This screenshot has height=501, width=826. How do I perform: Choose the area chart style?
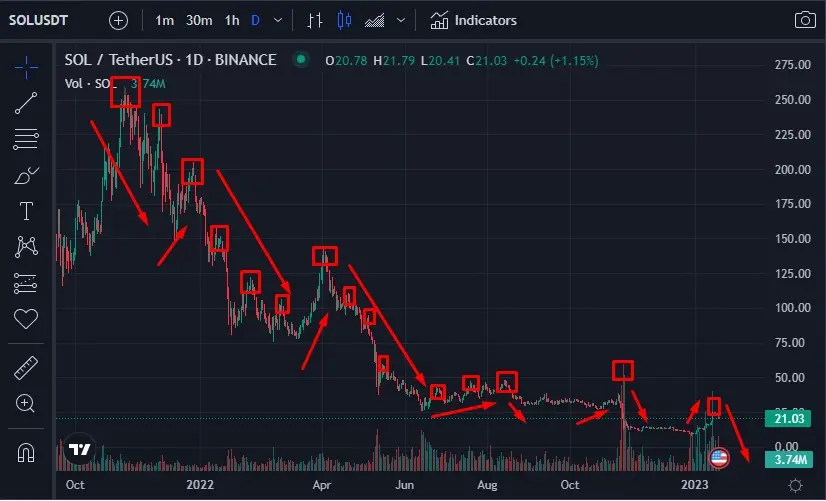click(x=375, y=21)
